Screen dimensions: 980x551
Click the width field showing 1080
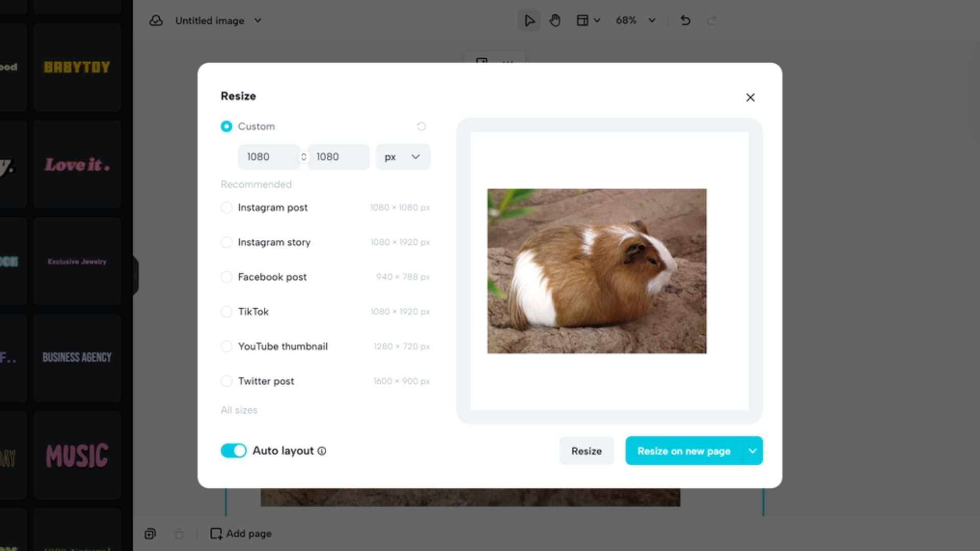(x=268, y=157)
